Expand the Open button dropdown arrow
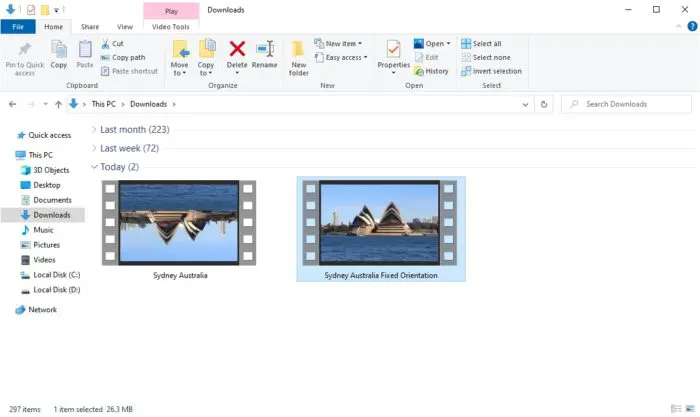The image size is (700, 417). [448, 44]
